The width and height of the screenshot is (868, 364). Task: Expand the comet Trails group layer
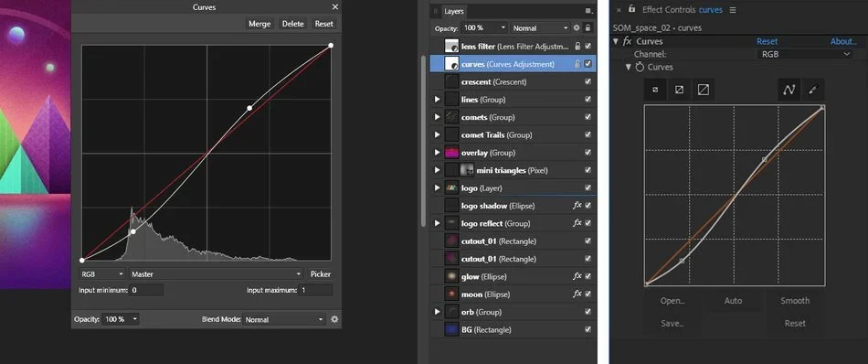point(438,135)
